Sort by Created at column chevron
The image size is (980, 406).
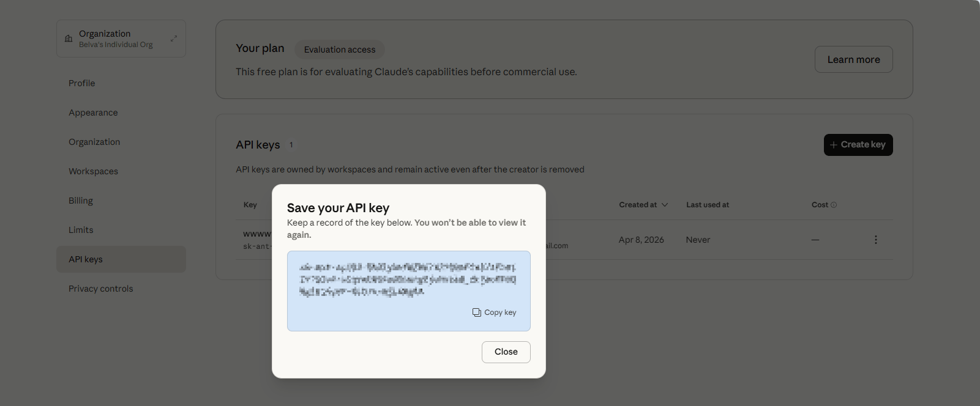665,205
